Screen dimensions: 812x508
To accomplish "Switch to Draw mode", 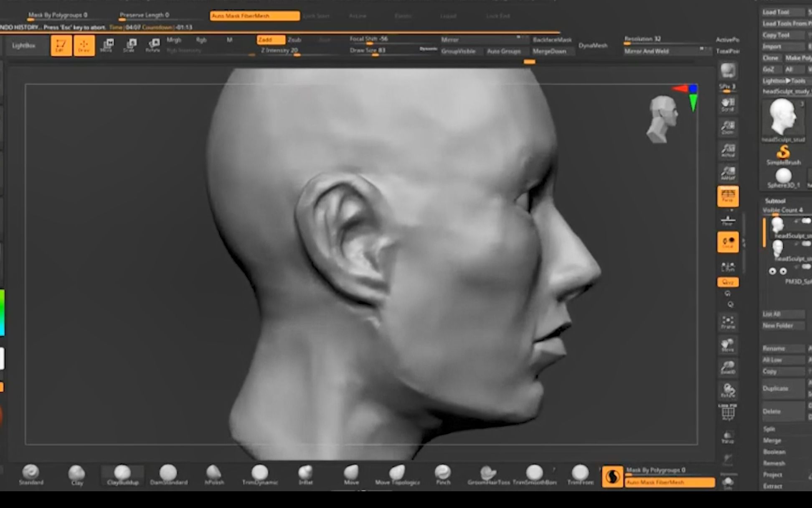I will point(84,46).
